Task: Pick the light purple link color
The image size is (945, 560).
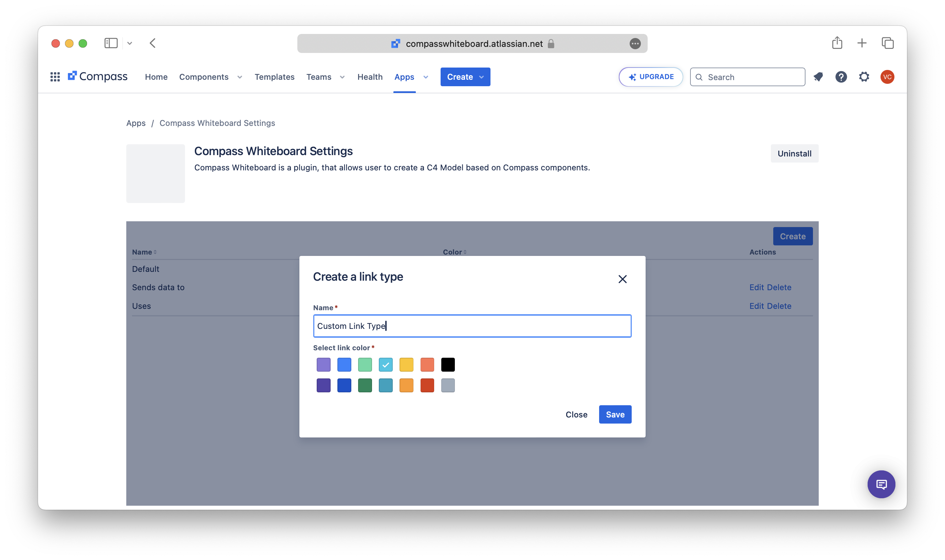Action: [x=323, y=365]
